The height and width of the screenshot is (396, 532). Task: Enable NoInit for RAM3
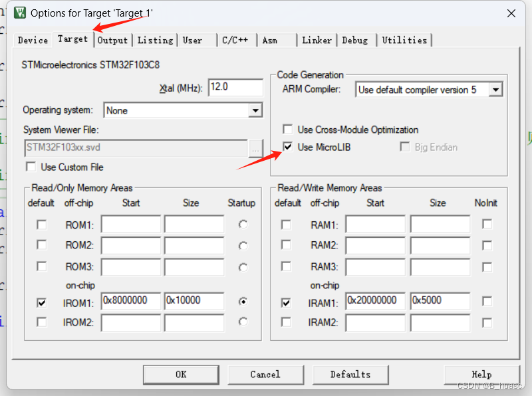tap(487, 268)
